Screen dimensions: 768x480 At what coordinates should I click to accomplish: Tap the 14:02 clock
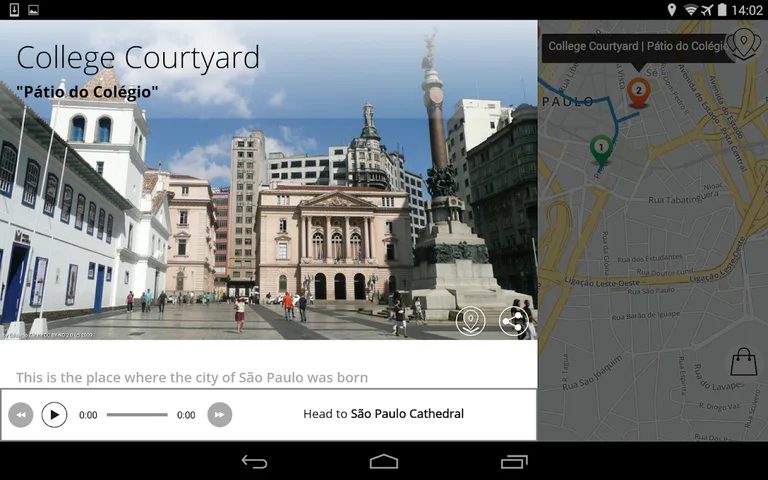point(747,10)
